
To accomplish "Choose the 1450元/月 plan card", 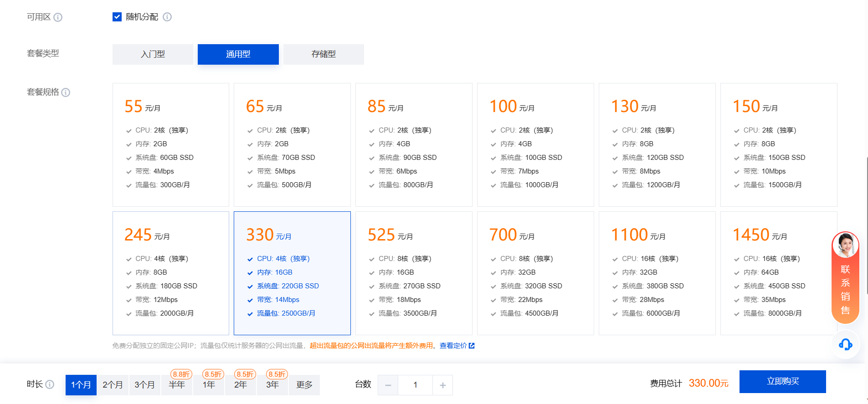I will point(778,273).
